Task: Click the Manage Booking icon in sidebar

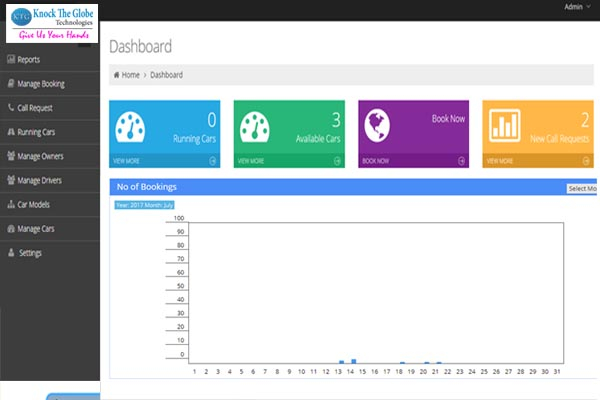Action: click(x=11, y=83)
